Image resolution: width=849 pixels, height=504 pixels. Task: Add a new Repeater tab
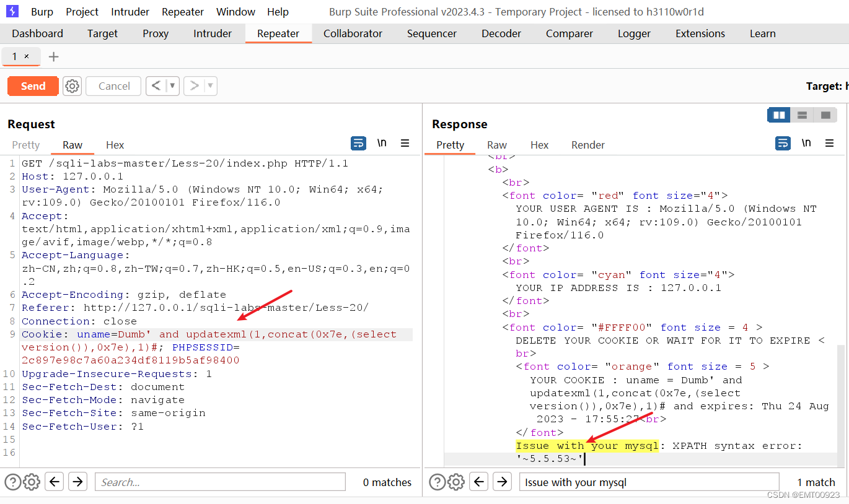[54, 57]
